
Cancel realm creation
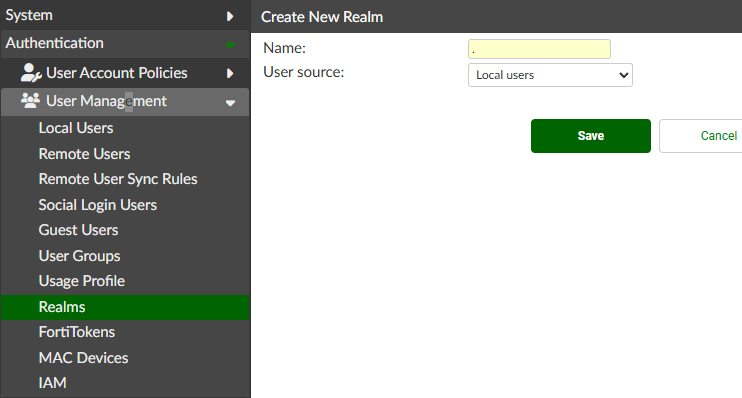point(701,136)
